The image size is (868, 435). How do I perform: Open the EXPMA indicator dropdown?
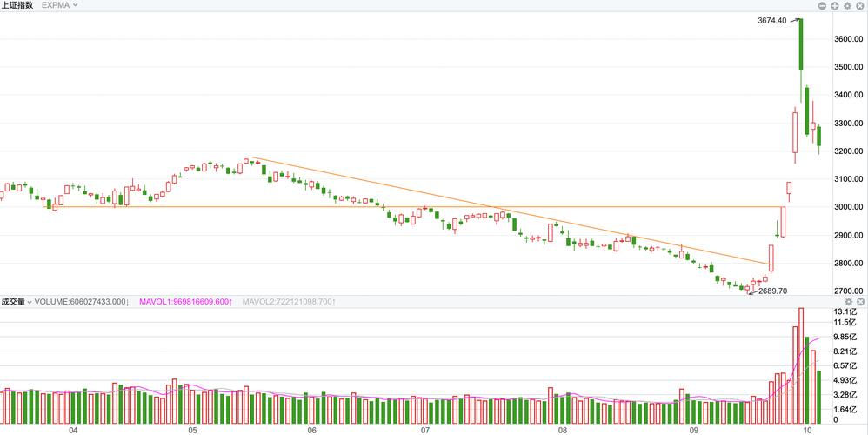[59, 5]
